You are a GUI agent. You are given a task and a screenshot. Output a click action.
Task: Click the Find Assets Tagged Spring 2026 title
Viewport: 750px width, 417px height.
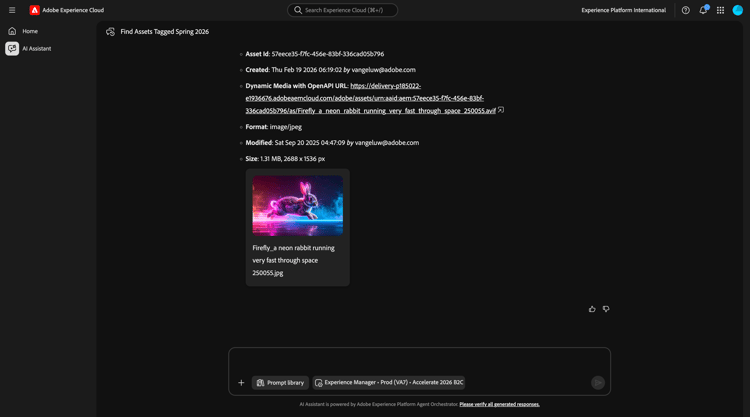click(165, 32)
